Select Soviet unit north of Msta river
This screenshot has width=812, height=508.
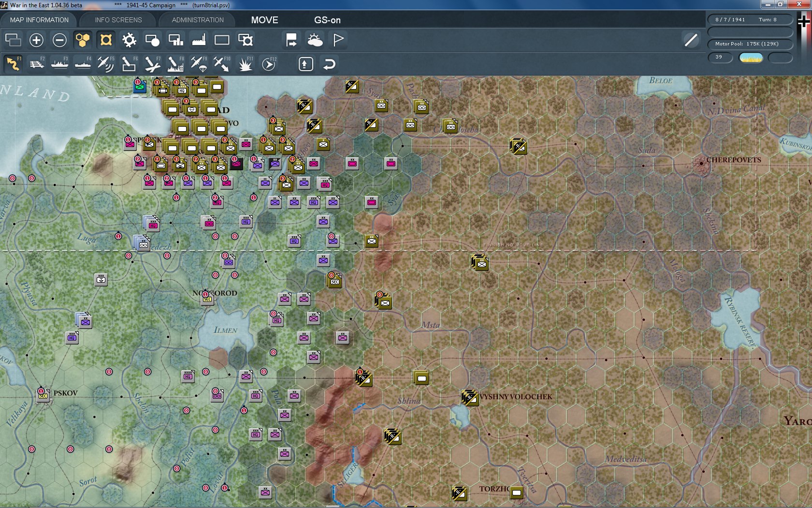click(384, 301)
